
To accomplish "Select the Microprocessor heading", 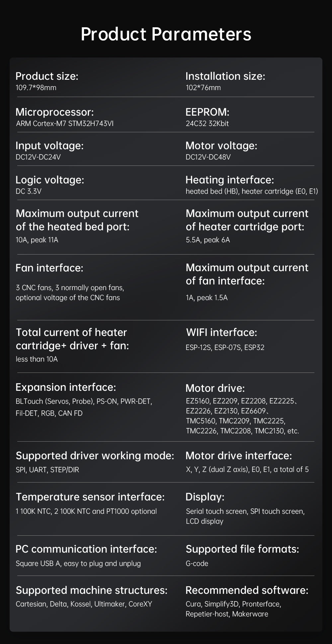I will point(55,112).
